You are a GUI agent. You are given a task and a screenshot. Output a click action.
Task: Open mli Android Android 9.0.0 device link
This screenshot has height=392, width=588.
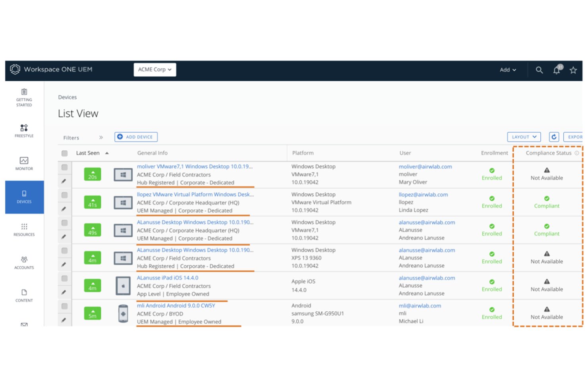(x=176, y=306)
